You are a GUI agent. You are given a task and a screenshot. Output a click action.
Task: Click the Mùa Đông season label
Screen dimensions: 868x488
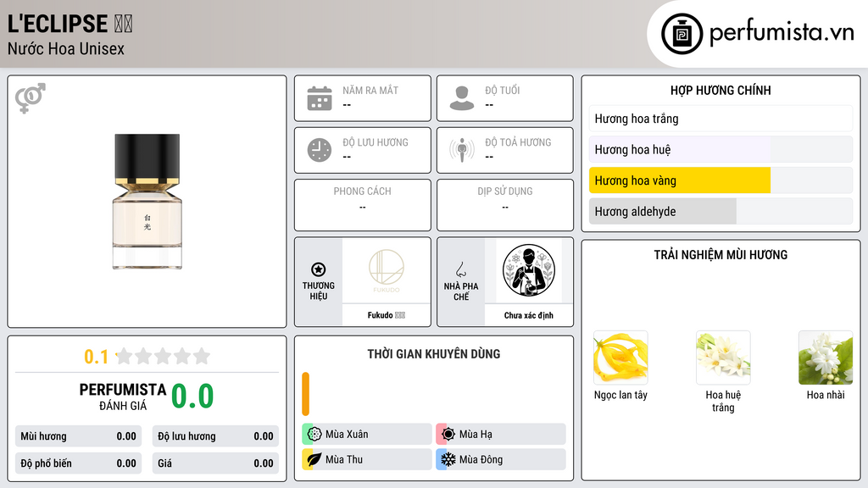(x=481, y=459)
